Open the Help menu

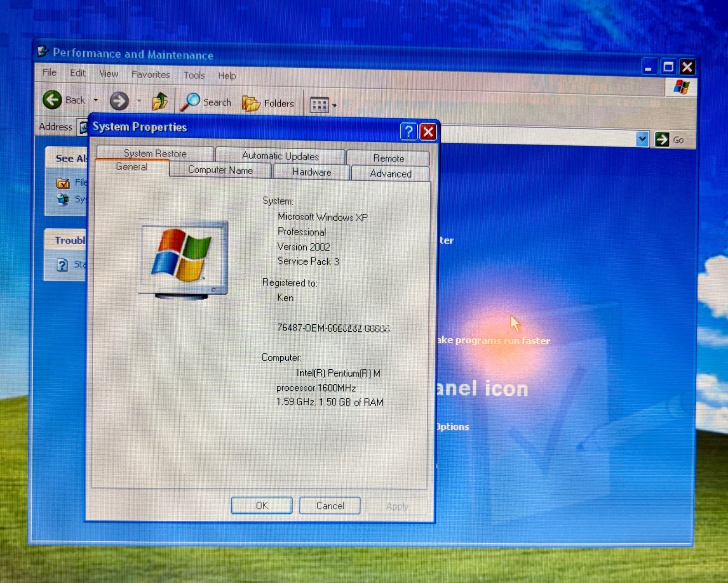point(227,75)
